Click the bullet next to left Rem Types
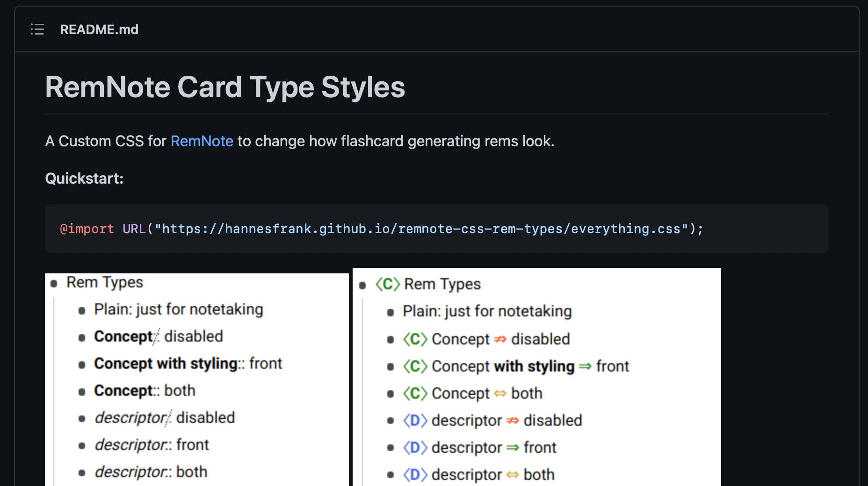 (54, 283)
